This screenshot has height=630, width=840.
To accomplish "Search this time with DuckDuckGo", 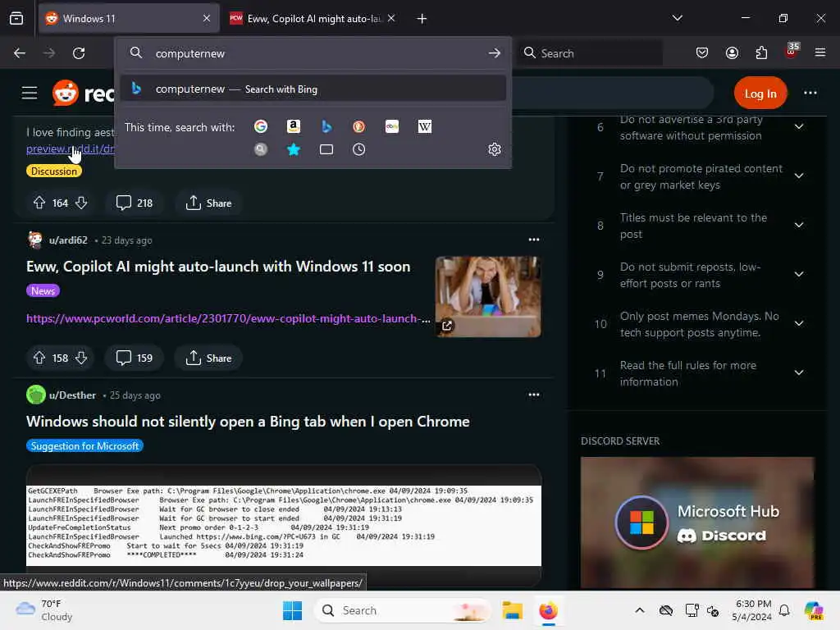I will (x=359, y=126).
